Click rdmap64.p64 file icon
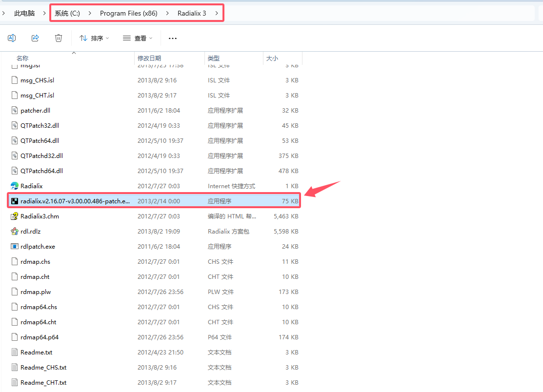This screenshot has width=543, height=392. (x=15, y=337)
